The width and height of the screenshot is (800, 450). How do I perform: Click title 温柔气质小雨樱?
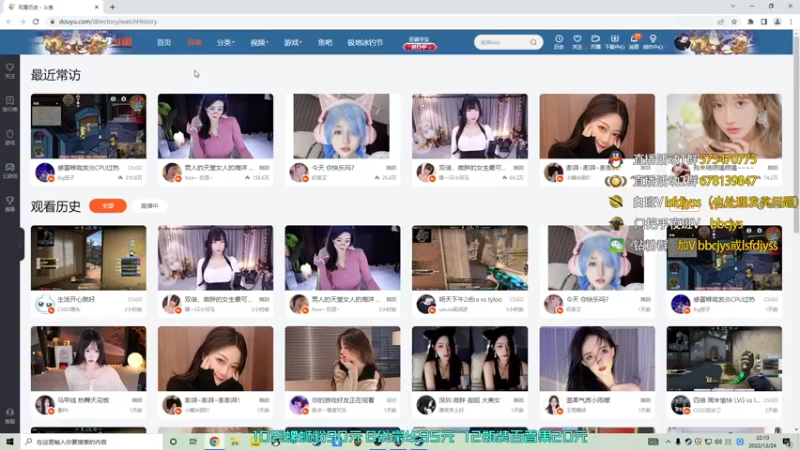tap(588, 400)
